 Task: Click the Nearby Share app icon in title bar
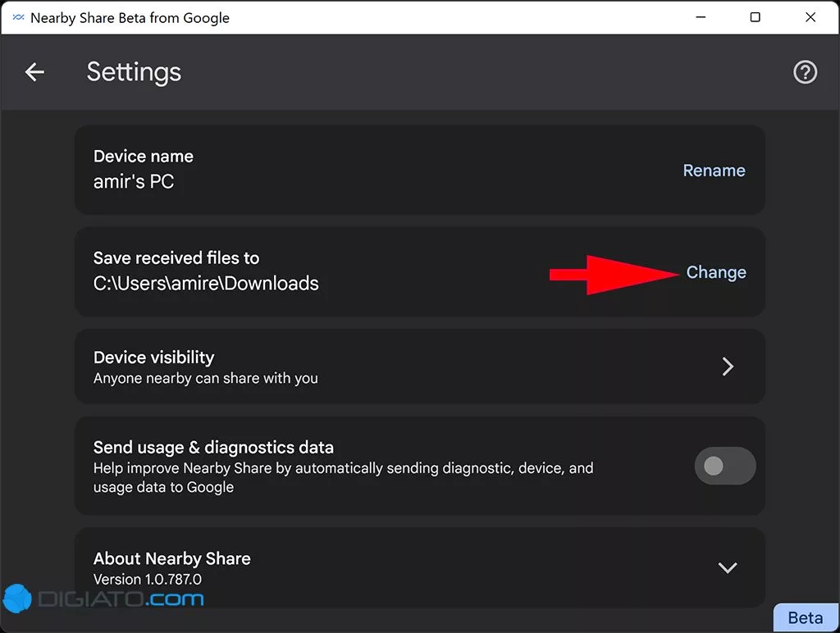click(x=18, y=17)
